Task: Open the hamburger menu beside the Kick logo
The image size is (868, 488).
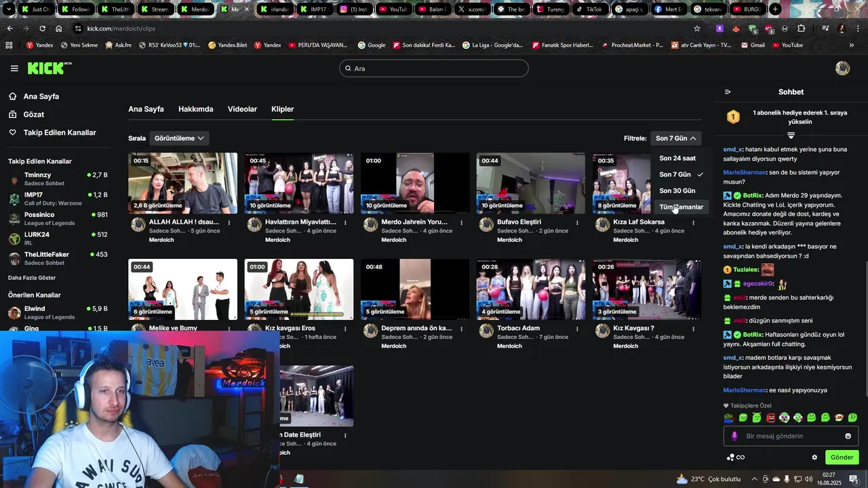Action: (x=14, y=68)
